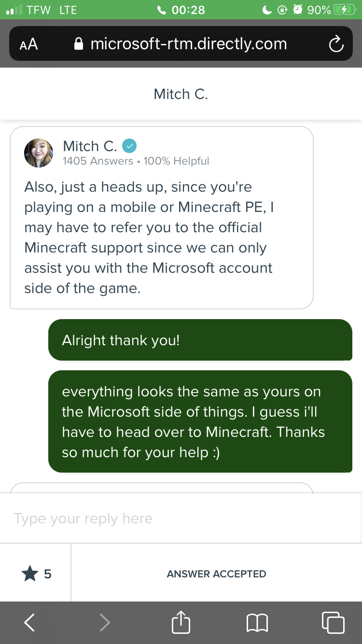Viewport: 362px width, 644px height.
Task: Open the Safari share sheet icon
Action: point(181,622)
